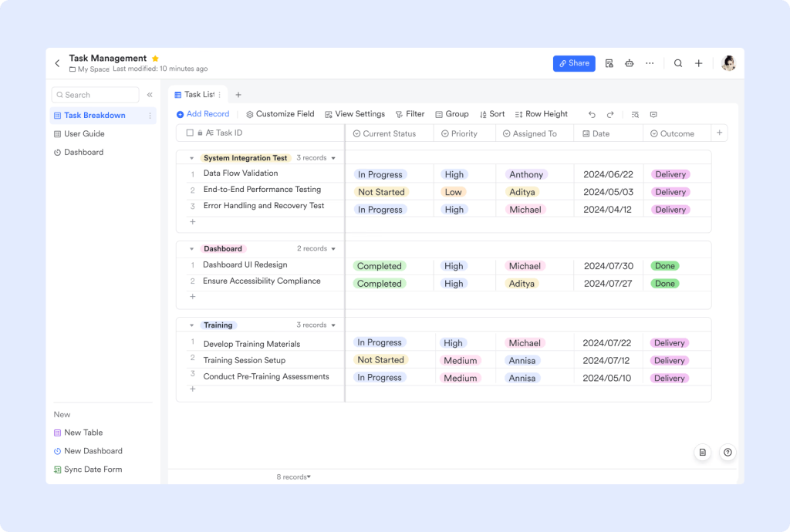Go back using the back arrow
The height and width of the screenshot is (532, 790).
click(57, 63)
